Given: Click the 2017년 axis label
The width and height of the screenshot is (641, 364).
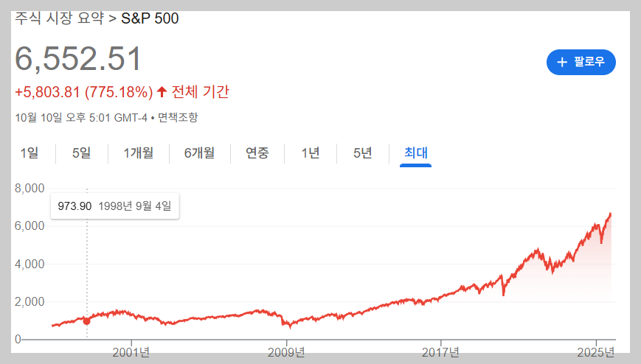Looking at the screenshot, I should (440, 352).
